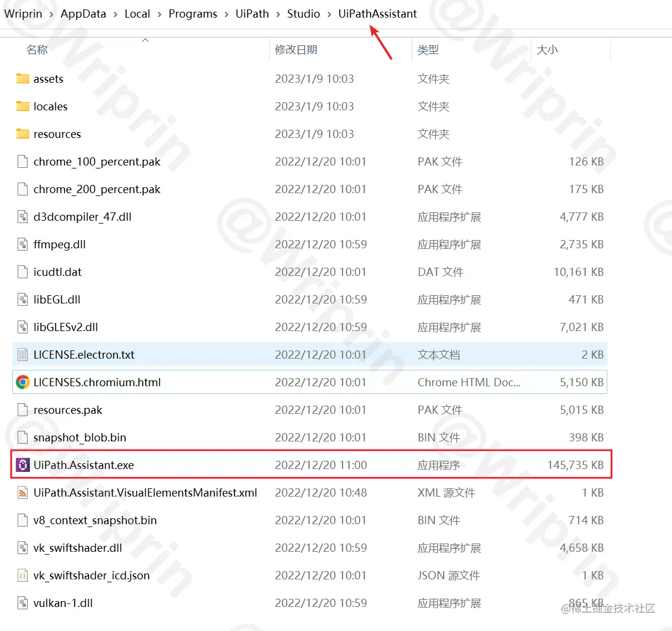
Task: Select the assets folder name
Action: coord(48,79)
